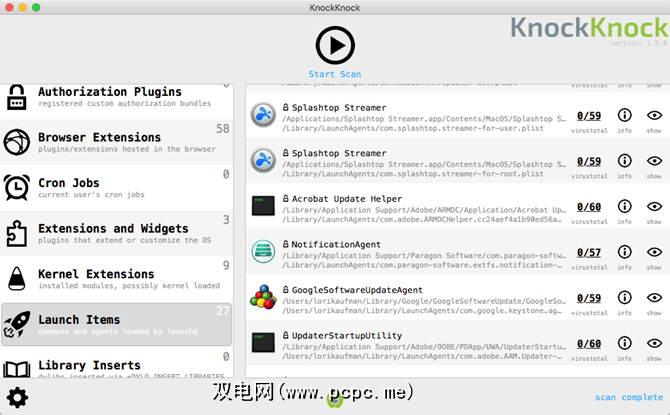670x415 pixels.
Task: Open VirusTotal 0/57 result for NotificationAgent
Action: point(589,253)
